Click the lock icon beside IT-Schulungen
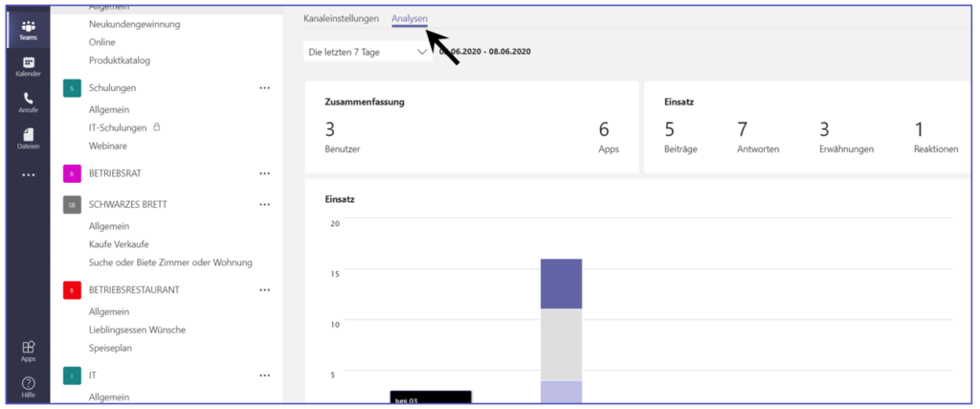The width and height of the screenshot is (980, 409). coord(156,127)
